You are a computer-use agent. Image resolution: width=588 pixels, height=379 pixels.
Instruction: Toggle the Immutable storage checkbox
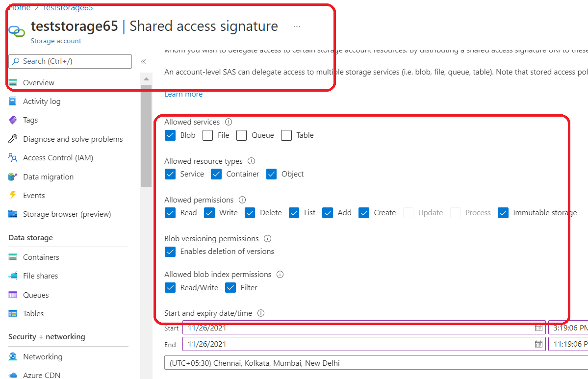(503, 213)
